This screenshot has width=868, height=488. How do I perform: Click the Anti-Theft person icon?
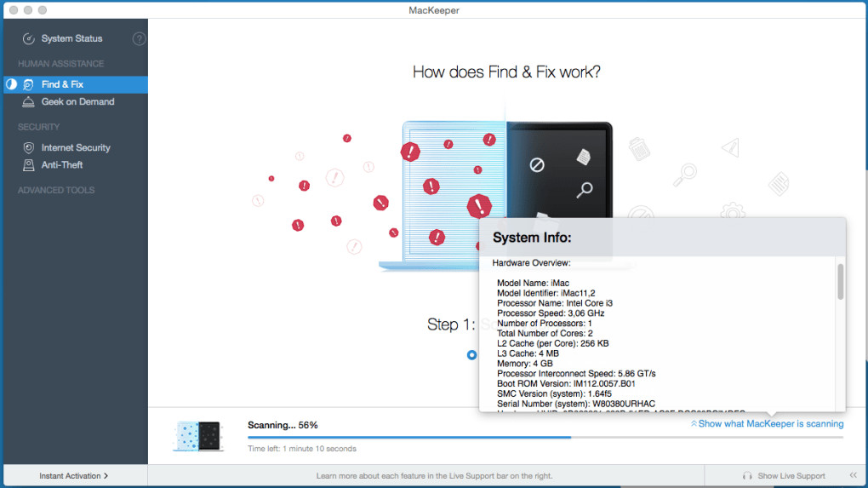(x=28, y=165)
